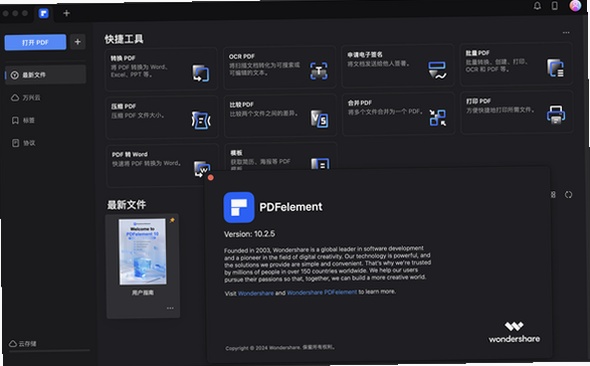Open the 合并 PDF card title
The height and width of the screenshot is (366, 590).
click(360, 103)
